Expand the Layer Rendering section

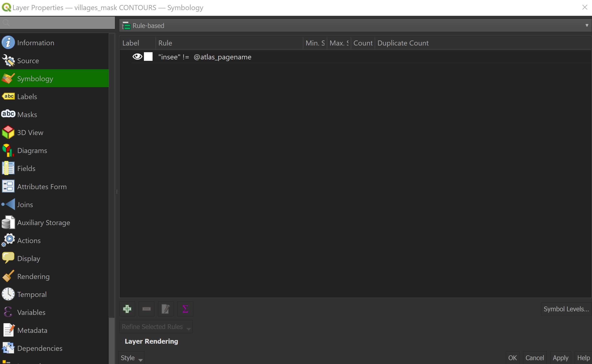tap(151, 341)
